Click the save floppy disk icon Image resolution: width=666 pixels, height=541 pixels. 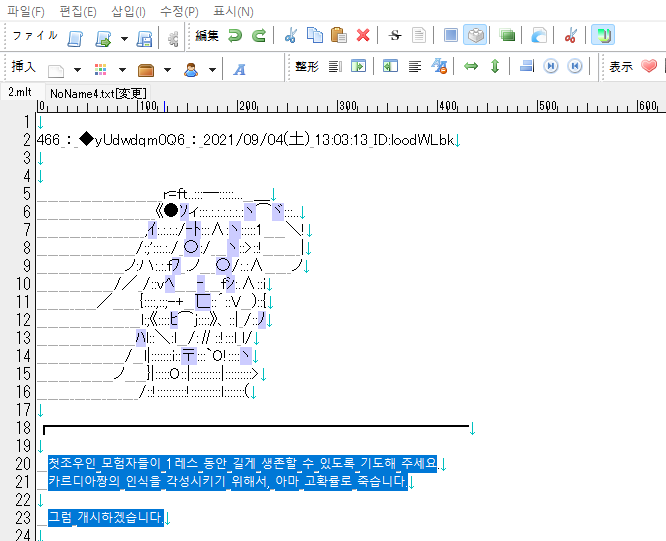click(x=145, y=38)
